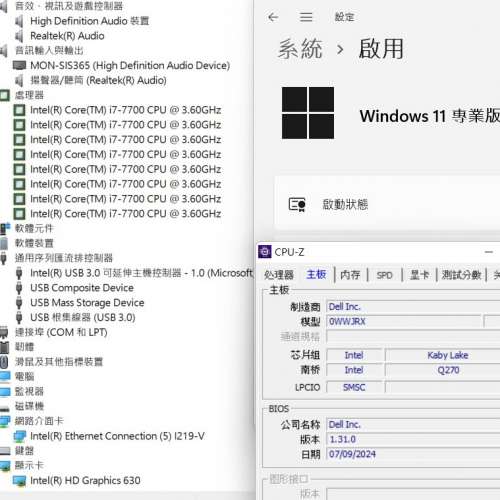The width and height of the screenshot is (500, 500).
Task: Minimize the CPU-Z window
Action: tap(489, 252)
